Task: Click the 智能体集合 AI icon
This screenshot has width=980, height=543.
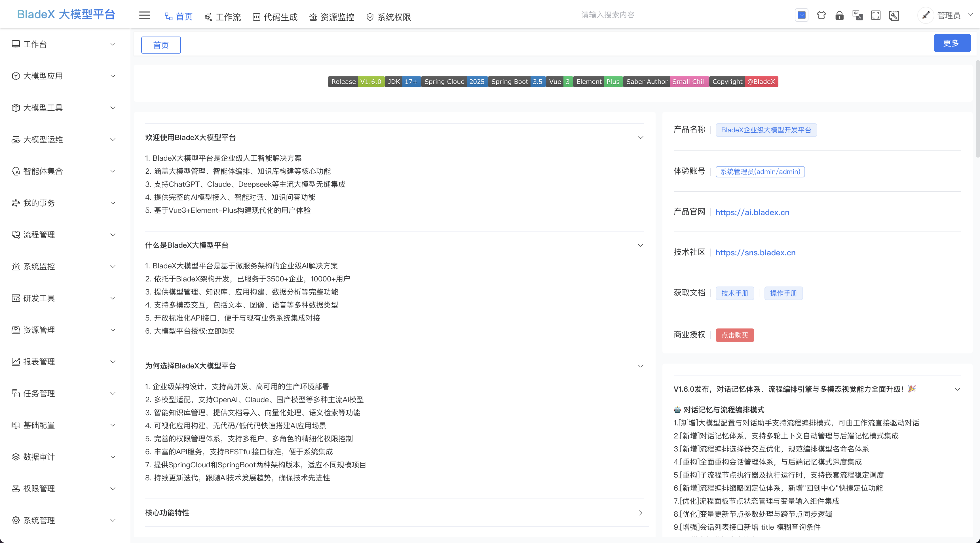Action: pyautogui.click(x=16, y=171)
